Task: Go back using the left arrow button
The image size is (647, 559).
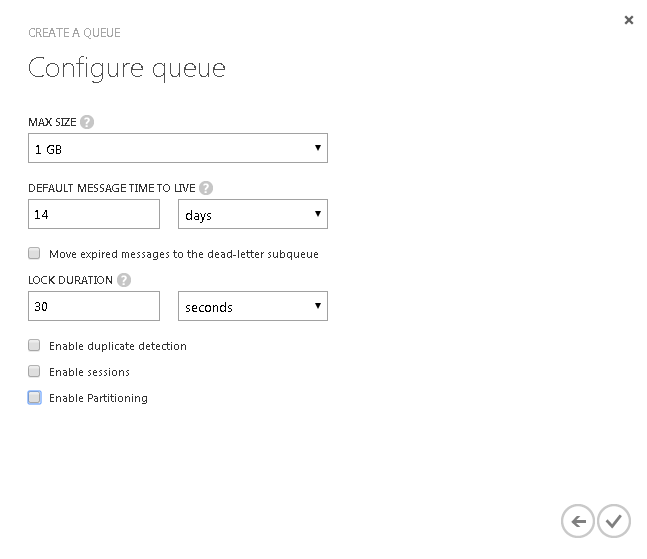Action: coord(577,521)
